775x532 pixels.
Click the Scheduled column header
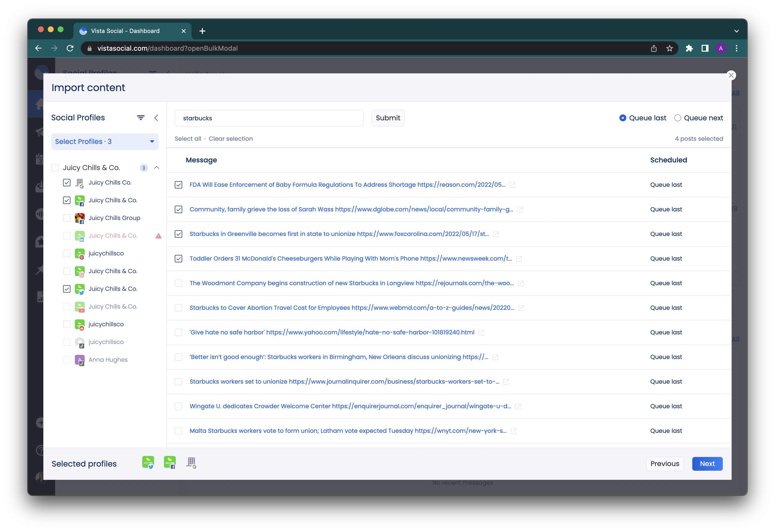coord(668,160)
